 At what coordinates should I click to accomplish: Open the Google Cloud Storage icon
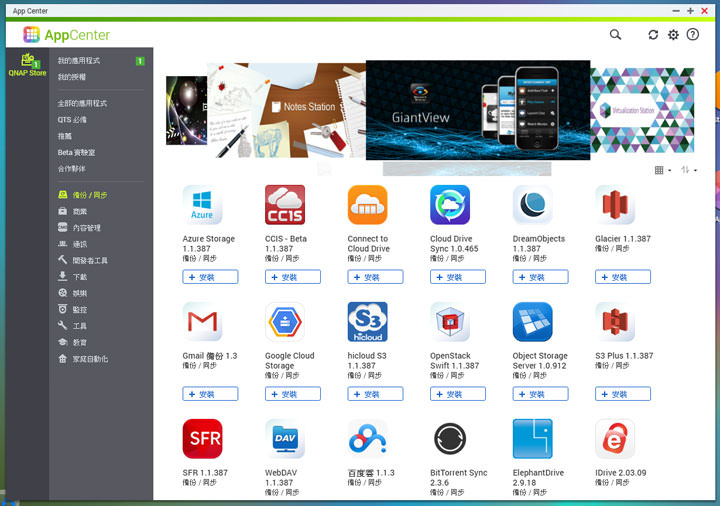click(x=285, y=322)
